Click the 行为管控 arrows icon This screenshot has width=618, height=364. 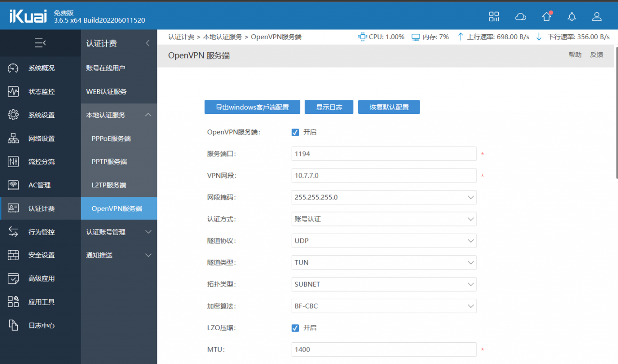13,232
